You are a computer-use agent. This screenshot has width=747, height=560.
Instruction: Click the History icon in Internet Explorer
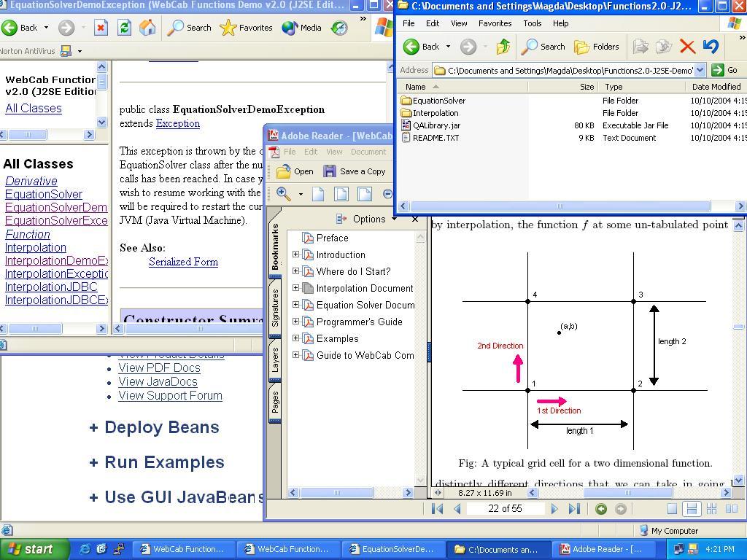point(339,28)
